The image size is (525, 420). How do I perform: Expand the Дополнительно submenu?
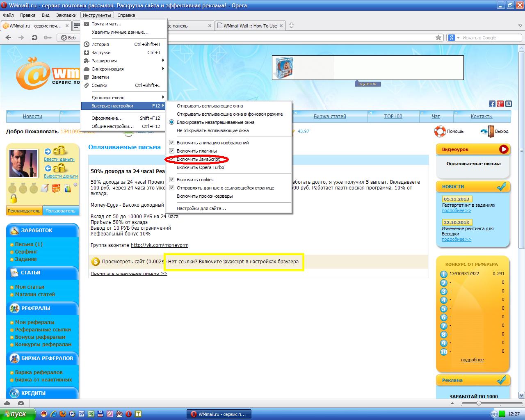[x=124, y=98]
